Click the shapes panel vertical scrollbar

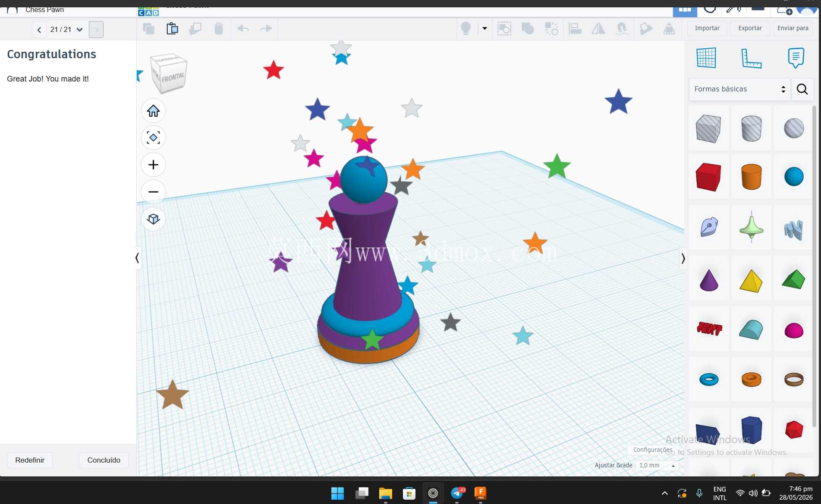coord(815,267)
